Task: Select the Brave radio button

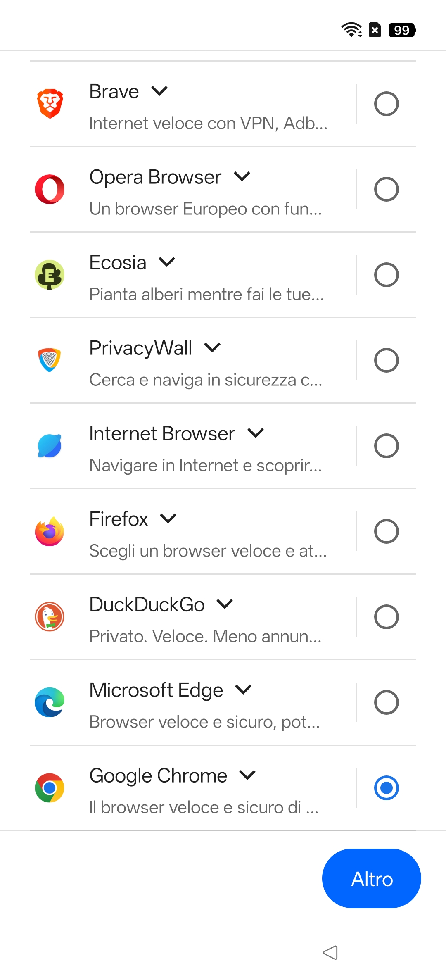Action: [x=386, y=104]
